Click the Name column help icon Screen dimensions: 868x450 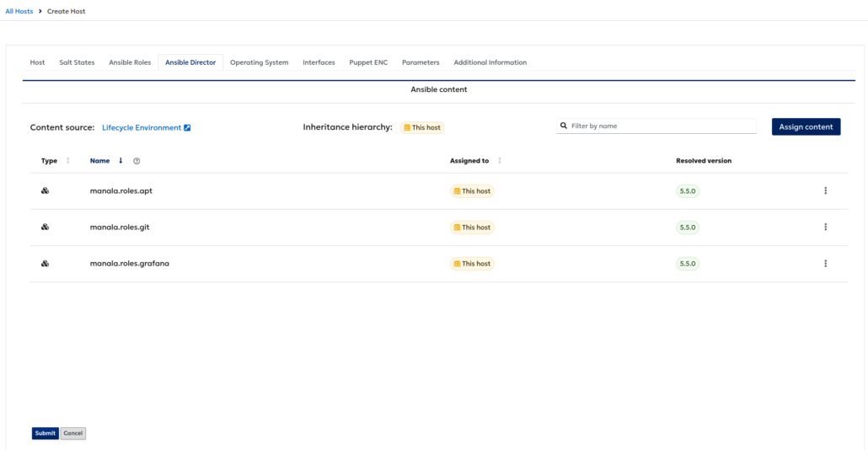tap(137, 161)
